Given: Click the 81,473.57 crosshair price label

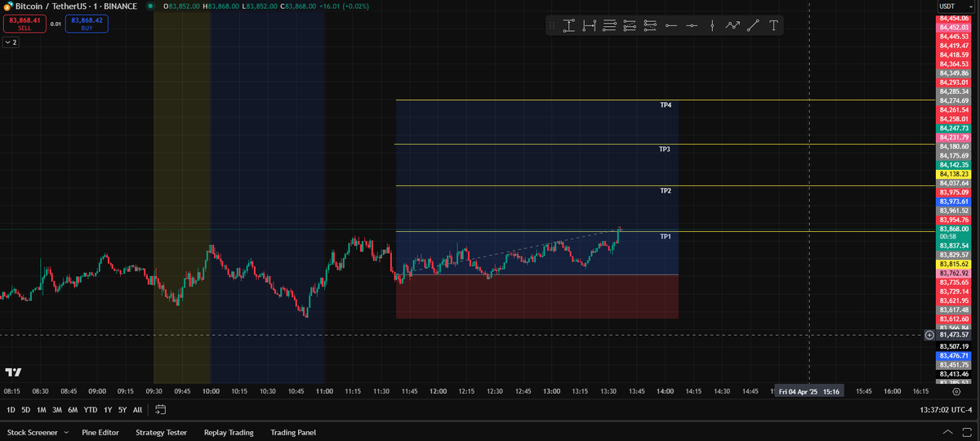Looking at the screenshot, I should (x=954, y=335).
